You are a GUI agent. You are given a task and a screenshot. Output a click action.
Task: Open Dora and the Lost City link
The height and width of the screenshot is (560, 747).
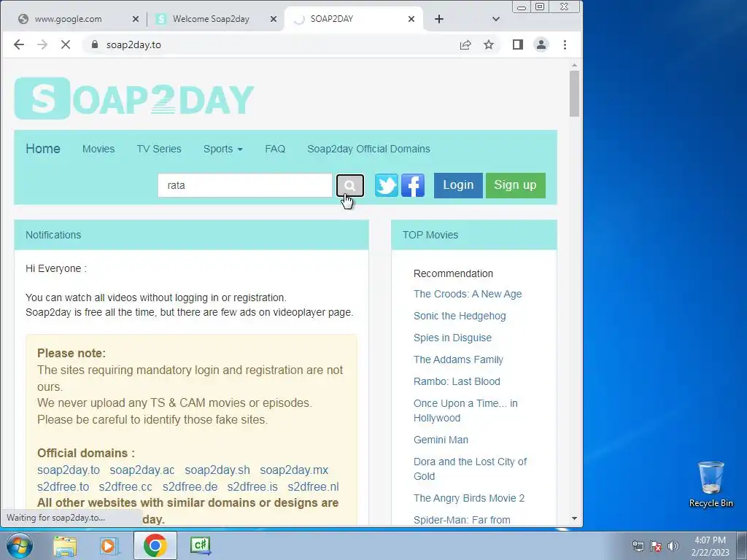pos(471,469)
